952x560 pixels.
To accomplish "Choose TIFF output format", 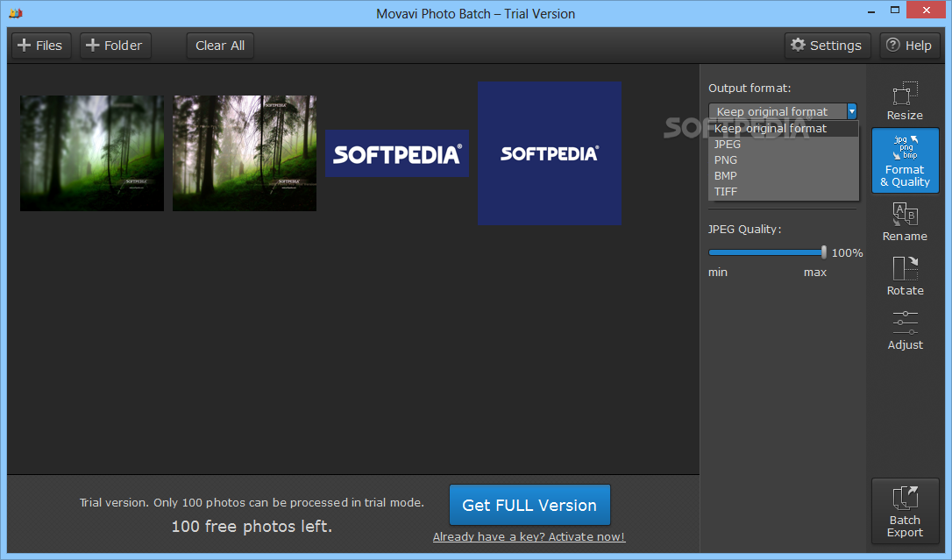I will pyautogui.click(x=783, y=192).
